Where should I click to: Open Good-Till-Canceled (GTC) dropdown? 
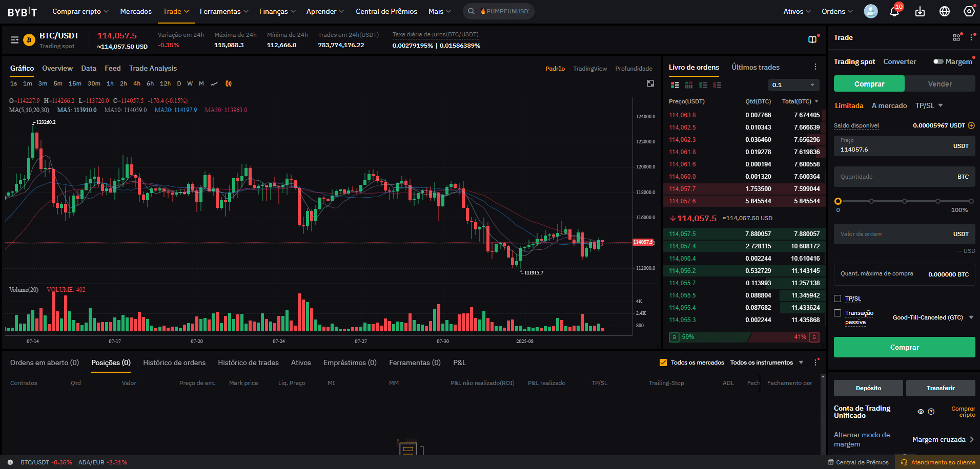pos(933,317)
